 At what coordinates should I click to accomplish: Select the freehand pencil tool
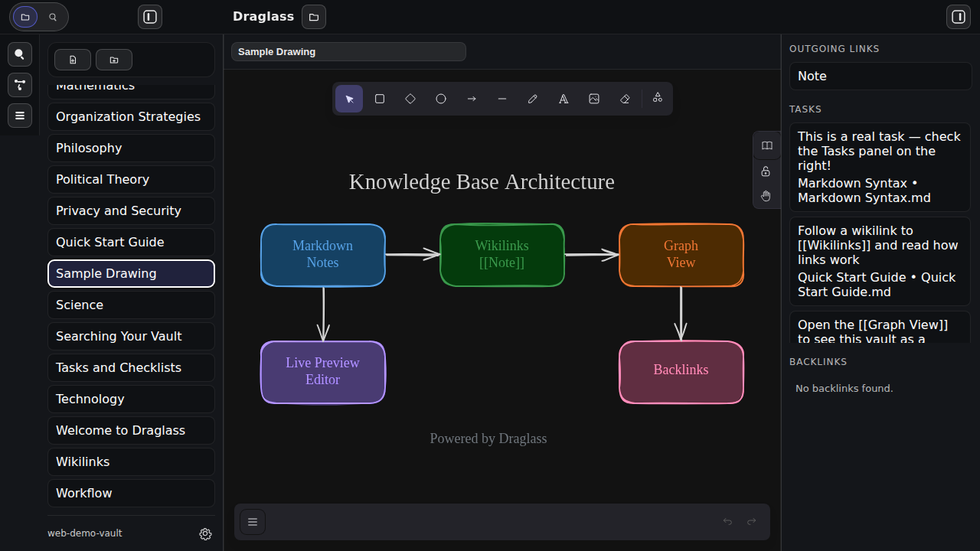pos(533,99)
